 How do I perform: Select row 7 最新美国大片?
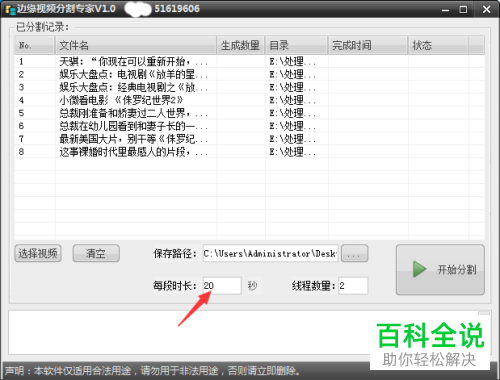(249, 139)
